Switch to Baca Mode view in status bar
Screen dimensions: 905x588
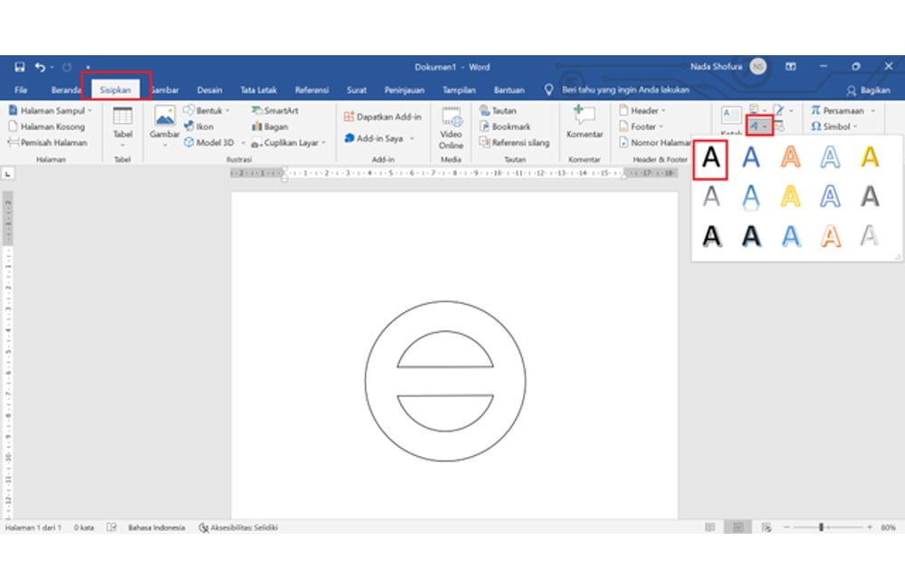[710, 526]
